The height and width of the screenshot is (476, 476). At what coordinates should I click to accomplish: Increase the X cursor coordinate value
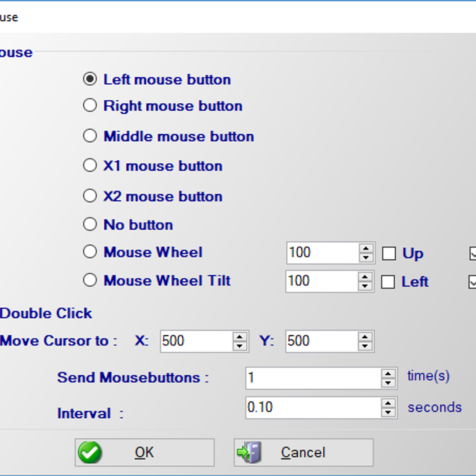pyautogui.click(x=240, y=336)
